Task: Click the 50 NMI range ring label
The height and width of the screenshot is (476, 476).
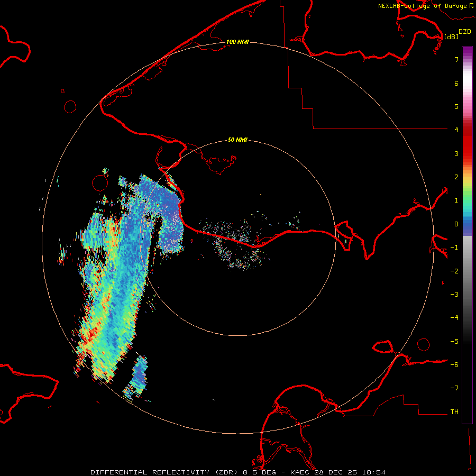Action: coord(237,140)
